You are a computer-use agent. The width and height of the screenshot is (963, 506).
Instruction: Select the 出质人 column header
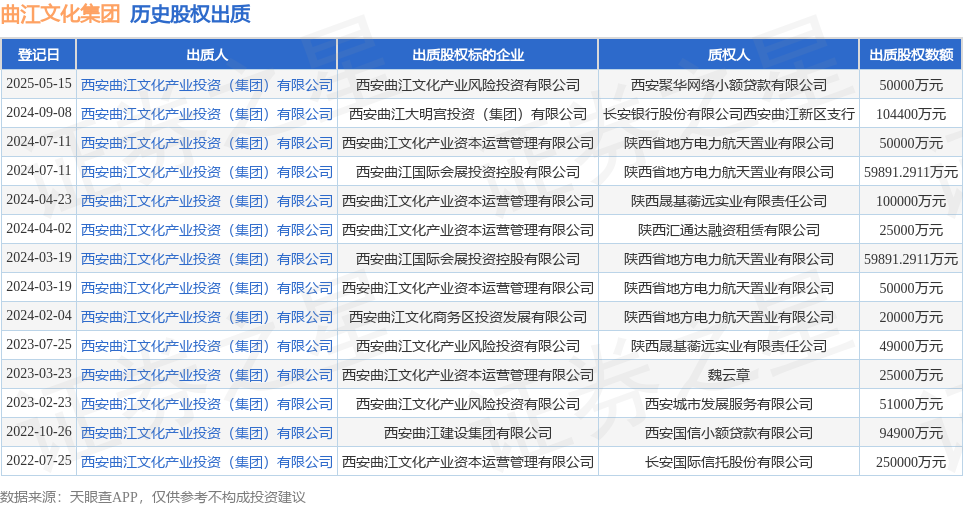(207, 55)
